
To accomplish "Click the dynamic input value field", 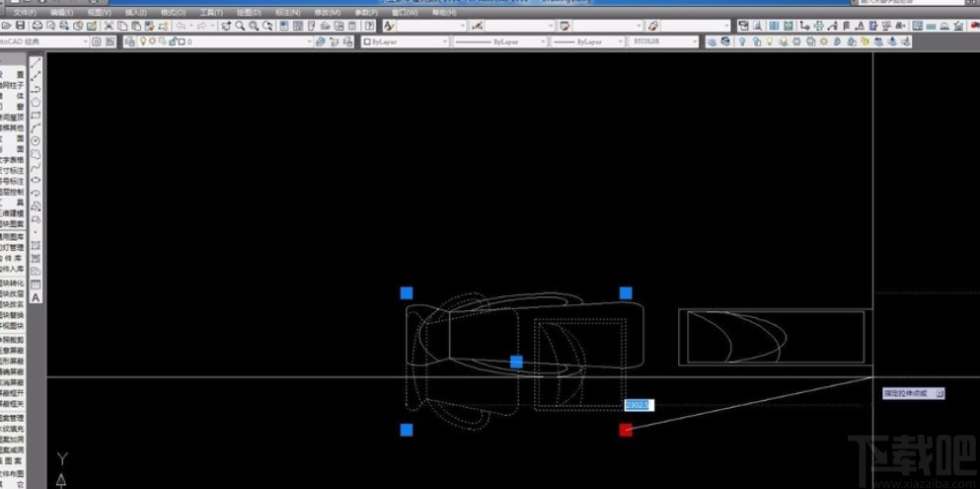I will coord(639,405).
